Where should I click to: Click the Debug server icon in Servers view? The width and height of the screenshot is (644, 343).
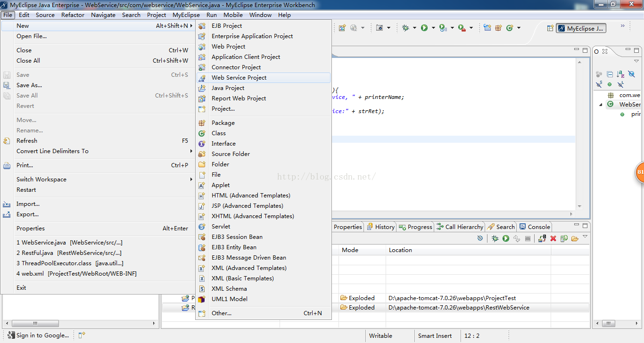click(495, 238)
